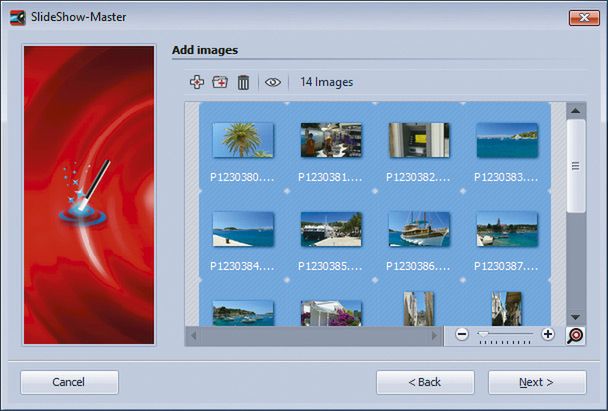Select the palm tree thumbnail P1230380
This screenshot has height=411, width=608.
click(243, 140)
